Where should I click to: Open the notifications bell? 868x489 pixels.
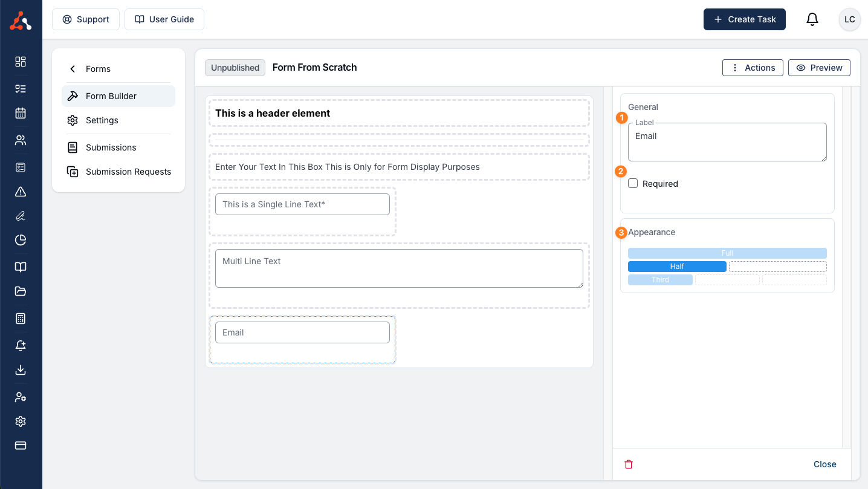click(x=812, y=19)
